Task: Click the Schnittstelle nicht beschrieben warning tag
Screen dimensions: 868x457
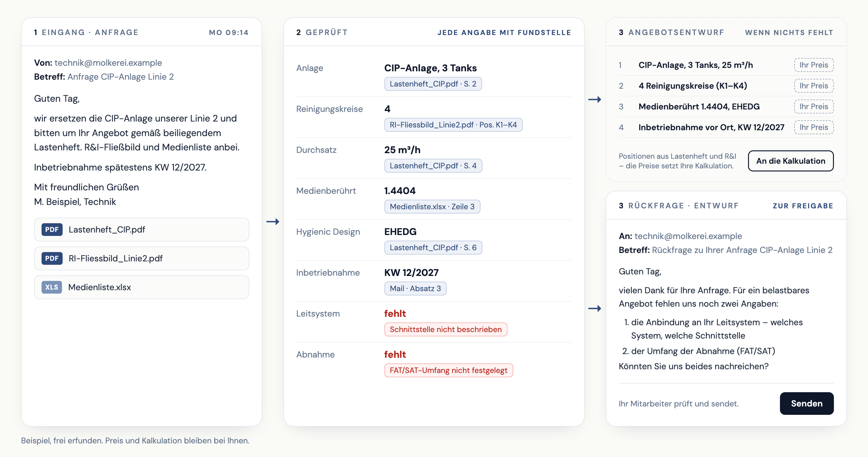Action: coord(445,329)
